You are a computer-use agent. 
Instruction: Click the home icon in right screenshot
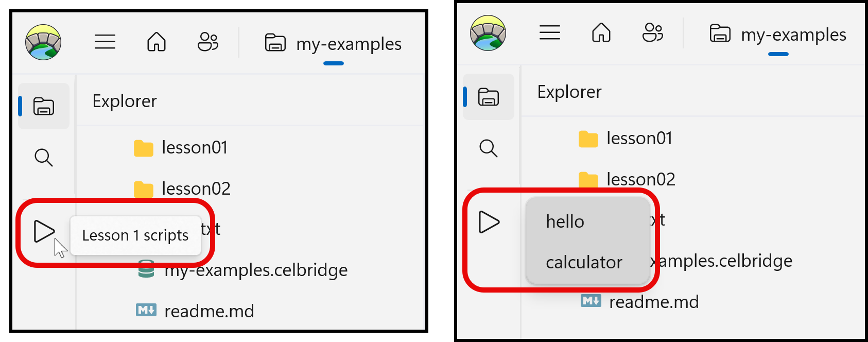601,32
